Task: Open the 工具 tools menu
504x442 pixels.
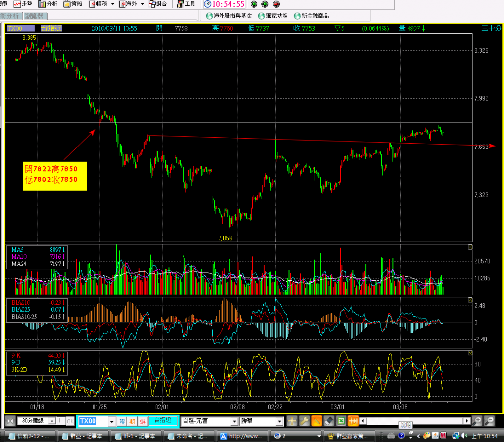Action: 186,4
